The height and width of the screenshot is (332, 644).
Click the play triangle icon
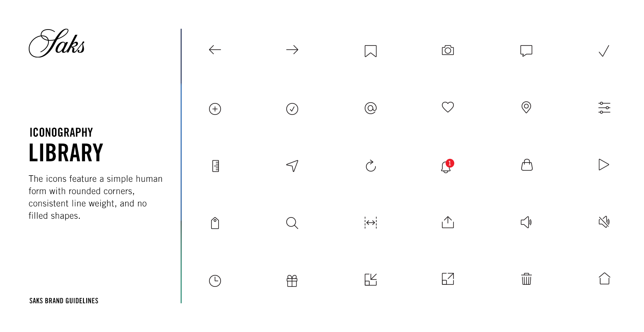pyautogui.click(x=604, y=165)
